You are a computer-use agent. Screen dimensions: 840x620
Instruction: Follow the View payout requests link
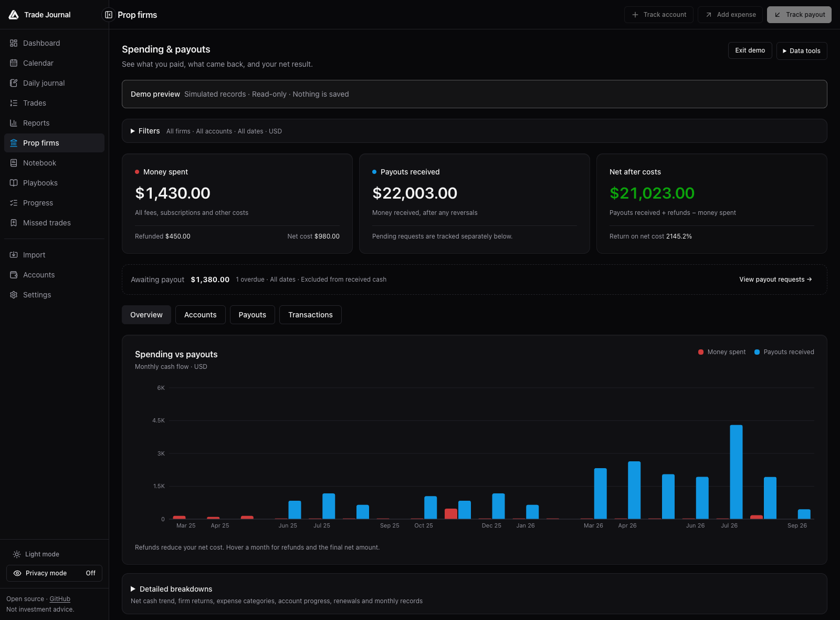(775, 280)
